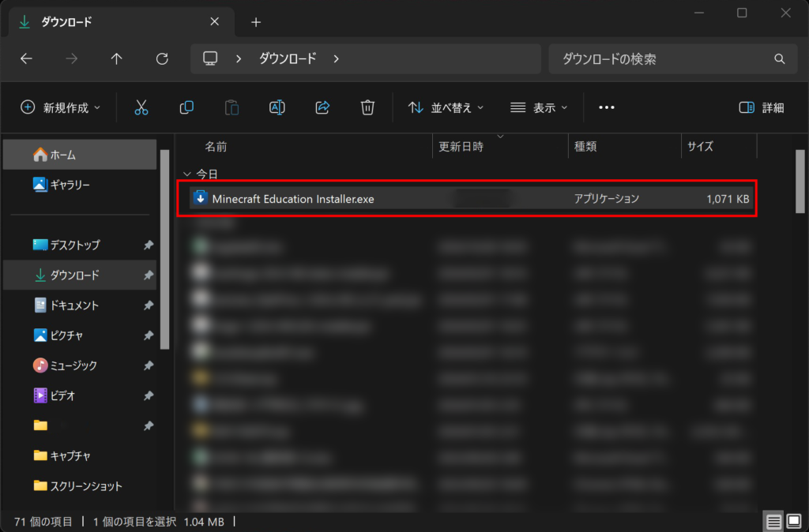The width and height of the screenshot is (809, 532).
Task: Click the rename icon in toolbar
Action: point(277,107)
